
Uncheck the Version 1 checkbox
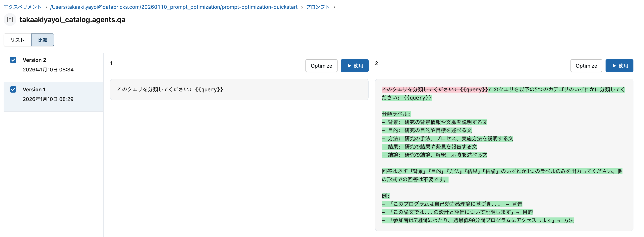point(13,89)
